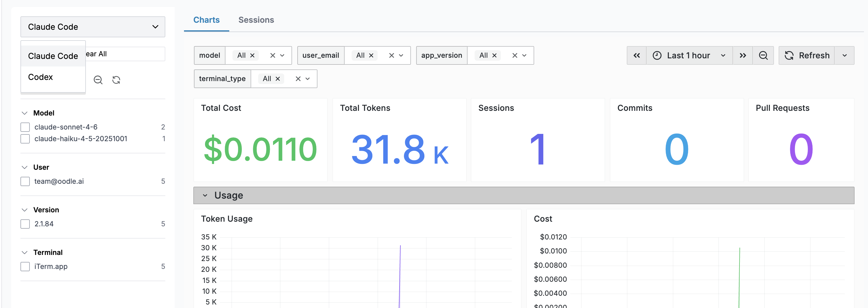Click the zoom-out magnifier icon in the sidebar

pyautogui.click(x=98, y=80)
